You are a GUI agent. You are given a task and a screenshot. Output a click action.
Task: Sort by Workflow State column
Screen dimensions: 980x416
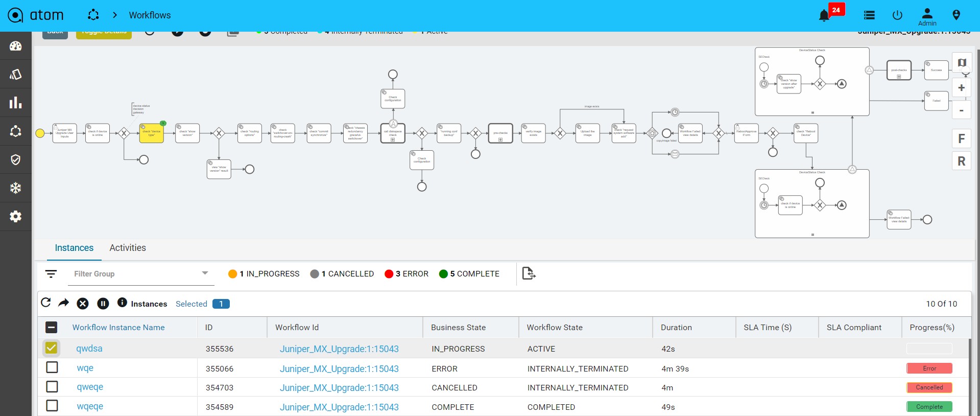555,328
